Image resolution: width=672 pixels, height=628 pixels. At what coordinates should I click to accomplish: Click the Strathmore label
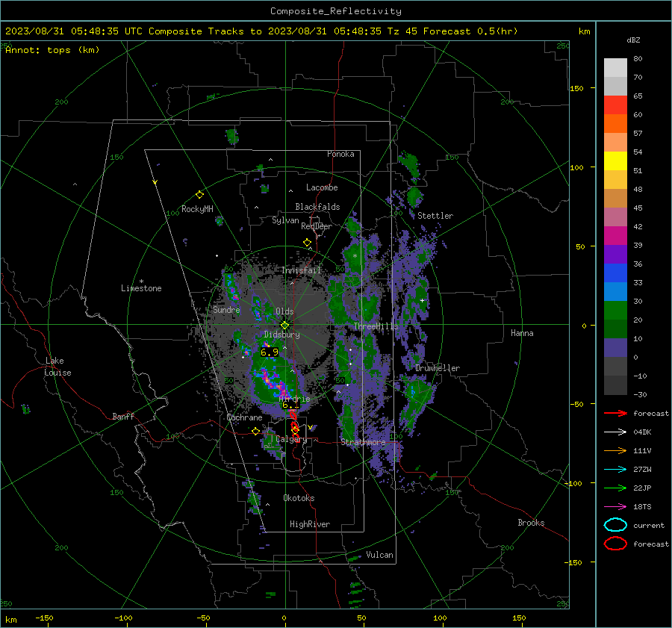pyautogui.click(x=363, y=442)
